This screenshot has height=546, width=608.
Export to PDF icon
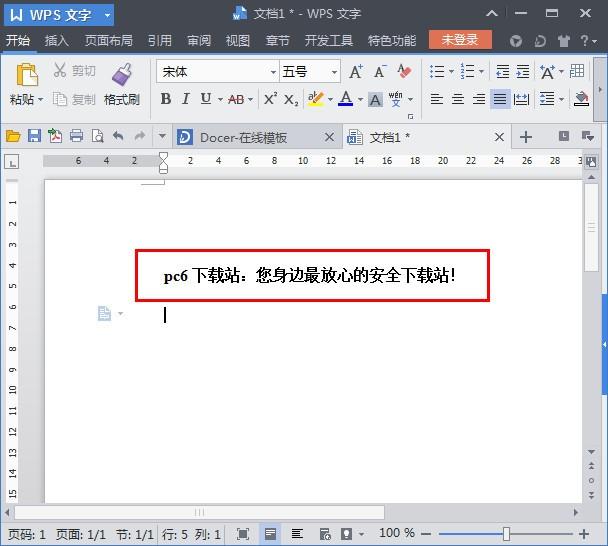click(x=55, y=136)
